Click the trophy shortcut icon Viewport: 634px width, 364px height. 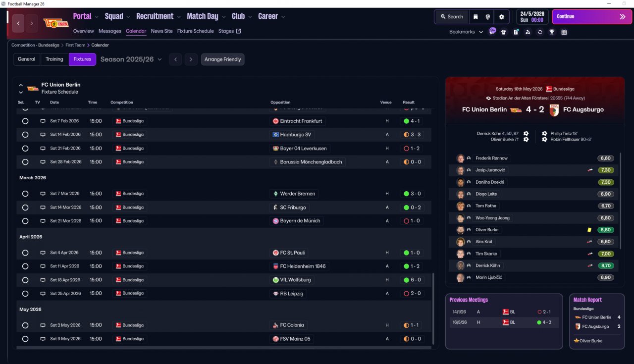[552, 32]
